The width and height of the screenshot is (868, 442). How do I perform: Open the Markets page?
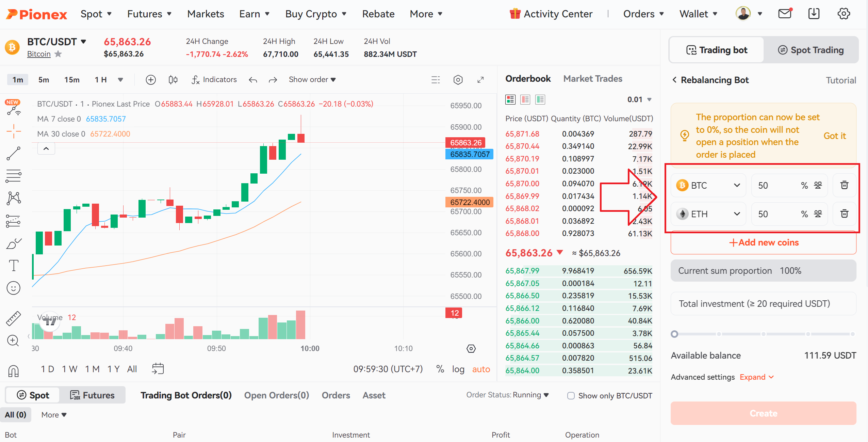(x=206, y=14)
